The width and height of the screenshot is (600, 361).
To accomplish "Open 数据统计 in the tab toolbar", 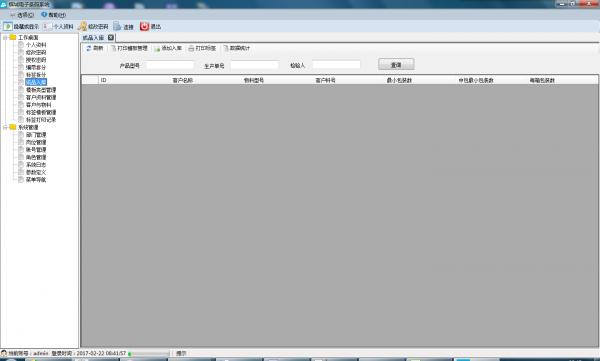I will [x=237, y=48].
